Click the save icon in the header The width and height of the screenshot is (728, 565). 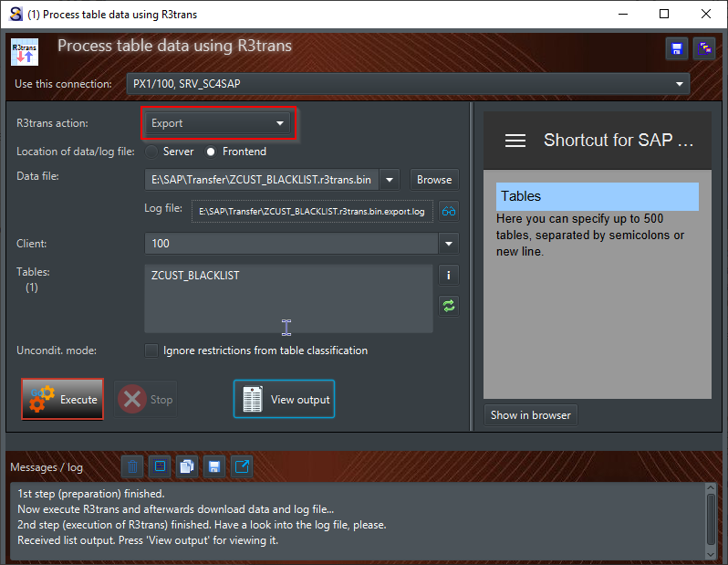click(x=677, y=48)
